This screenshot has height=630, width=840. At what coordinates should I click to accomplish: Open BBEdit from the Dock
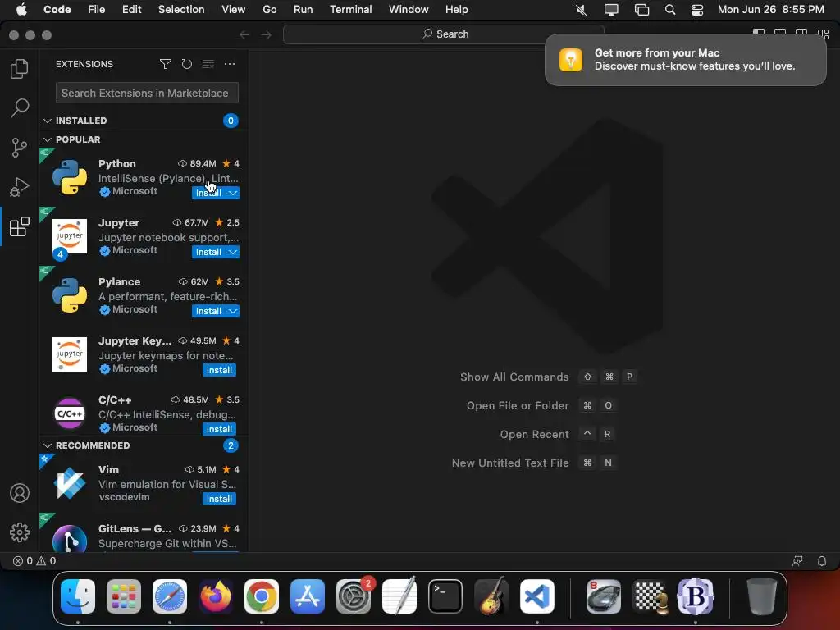[x=696, y=596]
